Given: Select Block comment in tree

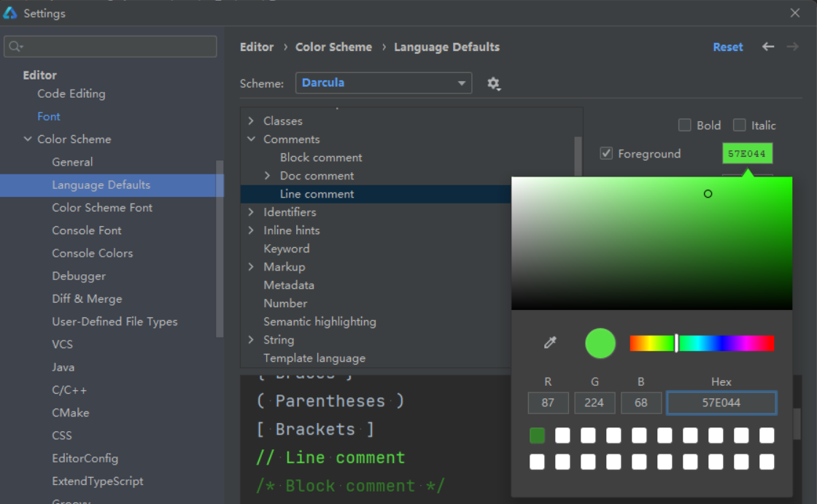Looking at the screenshot, I should [x=321, y=158].
